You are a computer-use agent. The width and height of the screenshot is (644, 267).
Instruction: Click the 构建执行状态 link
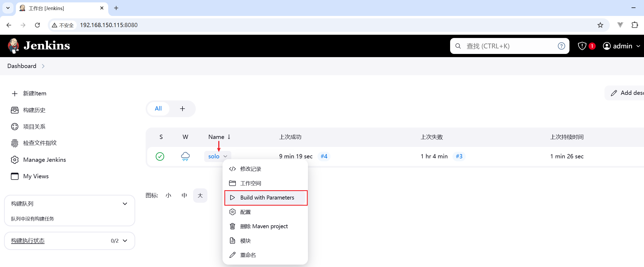pos(28,241)
